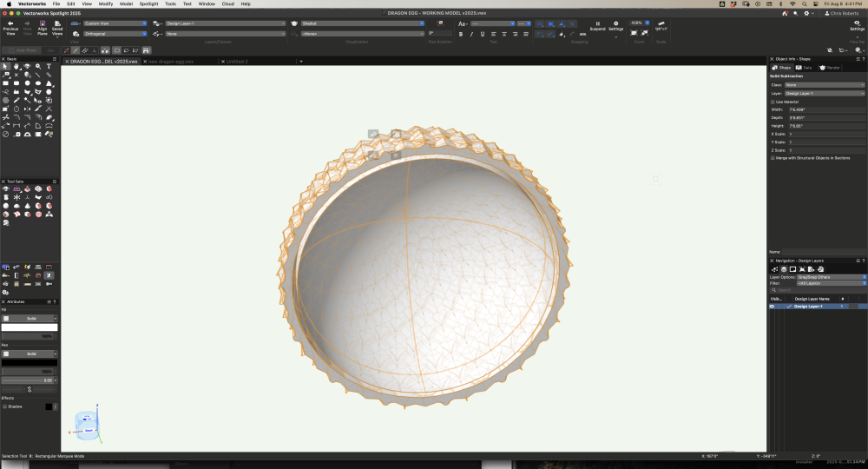Select the Zoom magnifier tool
This screenshot has width=868, height=469.
(38, 67)
